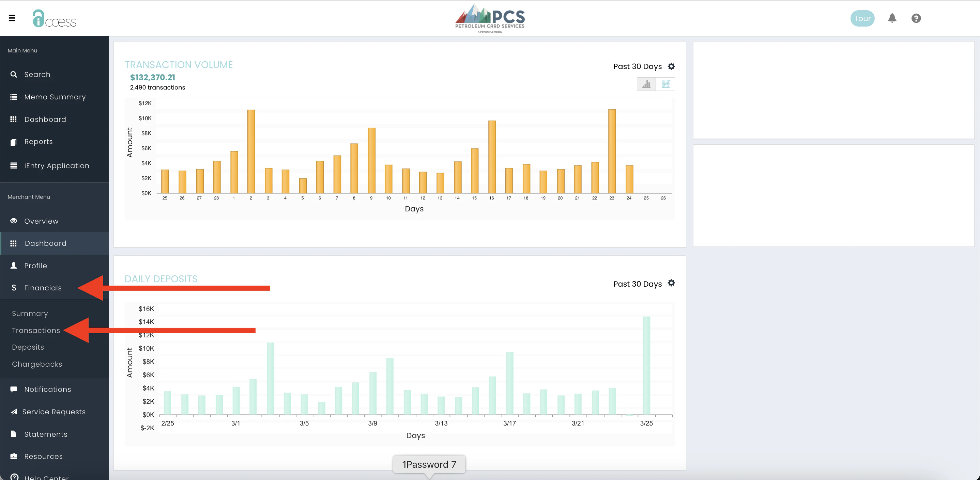Open Transactions under Financials

pyautogui.click(x=36, y=330)
